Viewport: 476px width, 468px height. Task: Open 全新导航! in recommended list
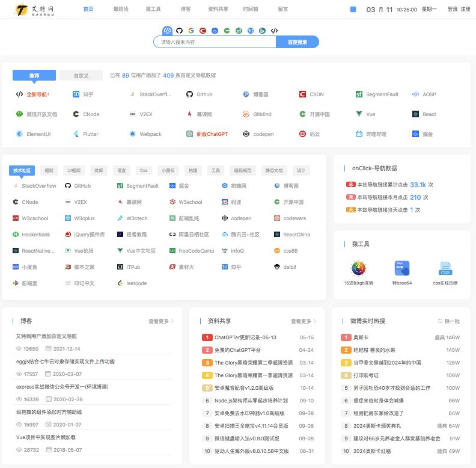(32, 94)
